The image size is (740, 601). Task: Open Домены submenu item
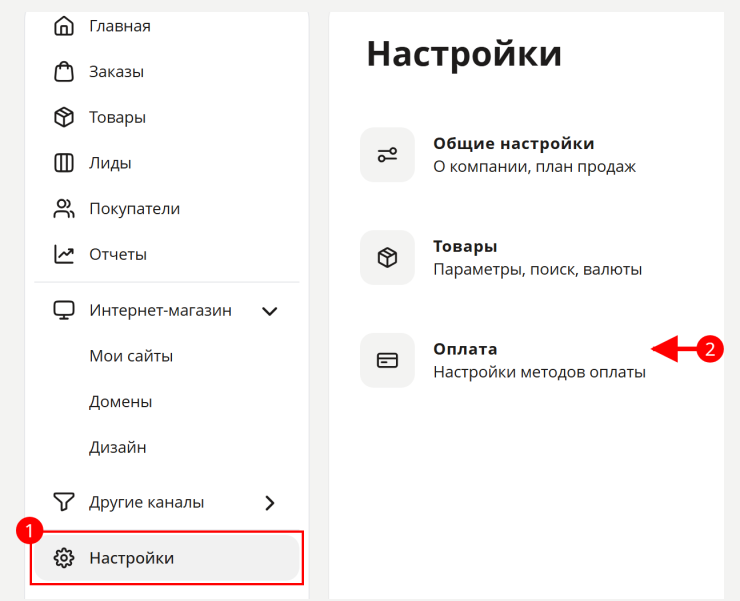point(121,402)
